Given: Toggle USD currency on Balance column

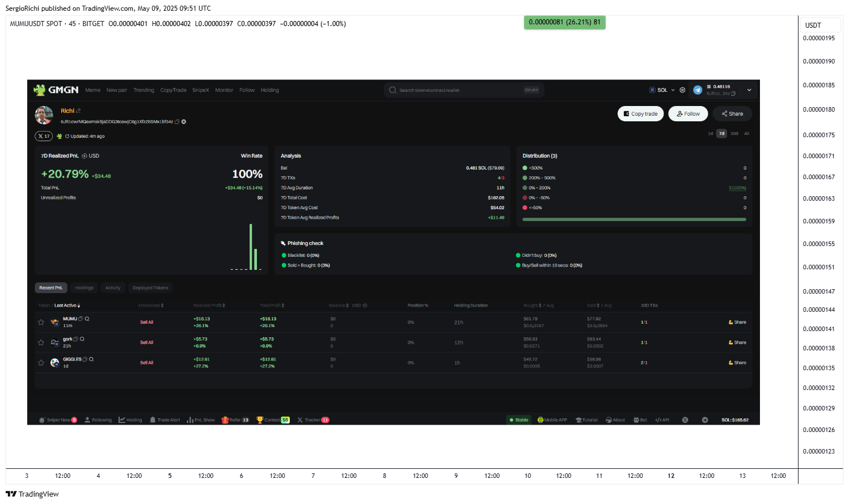Looking at the screenshot, I should click(360, 306).
